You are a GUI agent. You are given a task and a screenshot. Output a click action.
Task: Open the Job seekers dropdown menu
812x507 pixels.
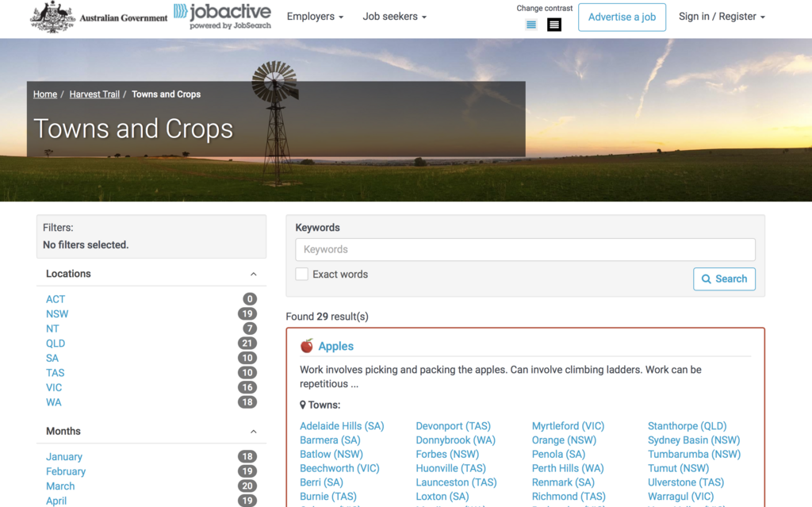(x=395, y=17)
